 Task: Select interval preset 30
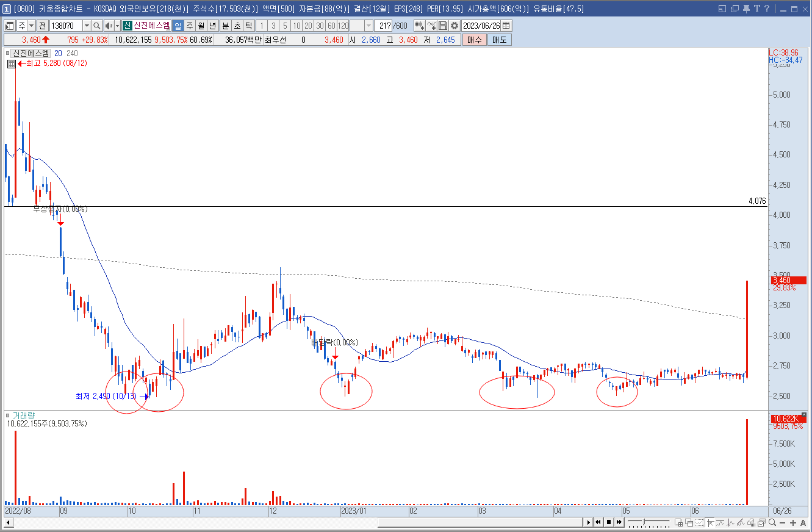pyautogui.click(x=320, y=26)
